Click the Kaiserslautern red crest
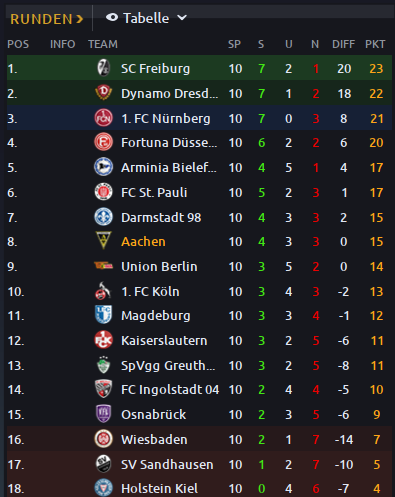395x497 pixels. coord(103,340)
